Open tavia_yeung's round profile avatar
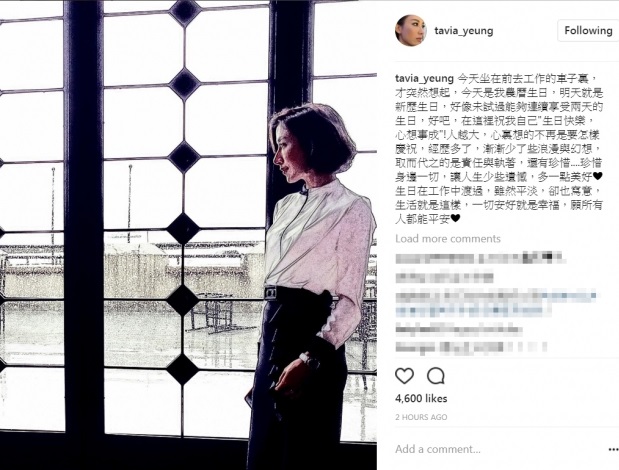 (x=411, y=31)
